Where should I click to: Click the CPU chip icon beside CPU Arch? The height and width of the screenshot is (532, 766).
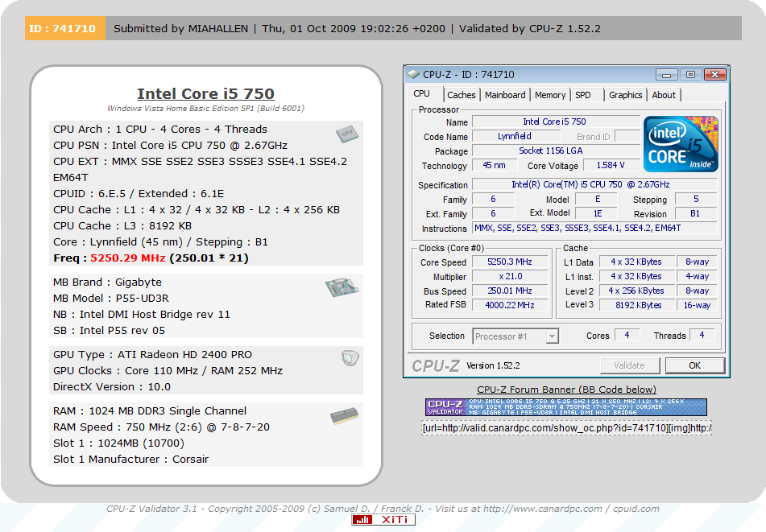(347, 134)
